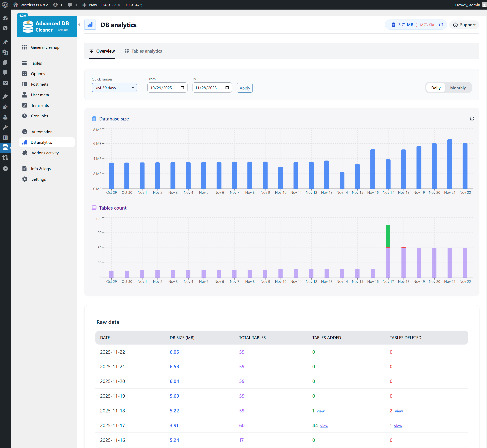Keep Daily granularity selected
This screenshot has width=487, height=448.
click(x=436, y=88)
